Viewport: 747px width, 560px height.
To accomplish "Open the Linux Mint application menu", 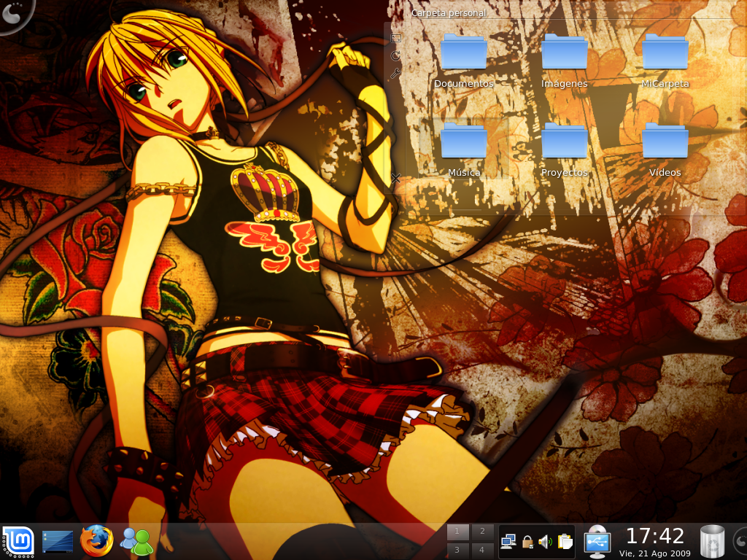I will pos(18,542).
